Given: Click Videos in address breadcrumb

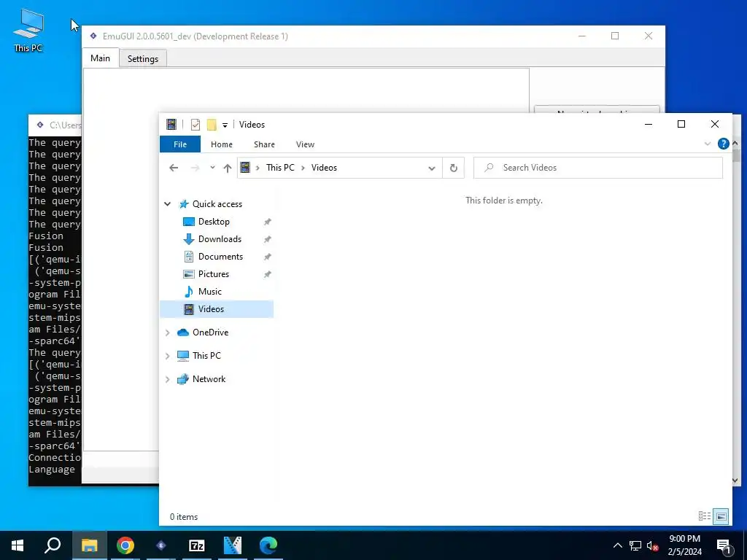Looking at the screenshot, I should [324, 168].
